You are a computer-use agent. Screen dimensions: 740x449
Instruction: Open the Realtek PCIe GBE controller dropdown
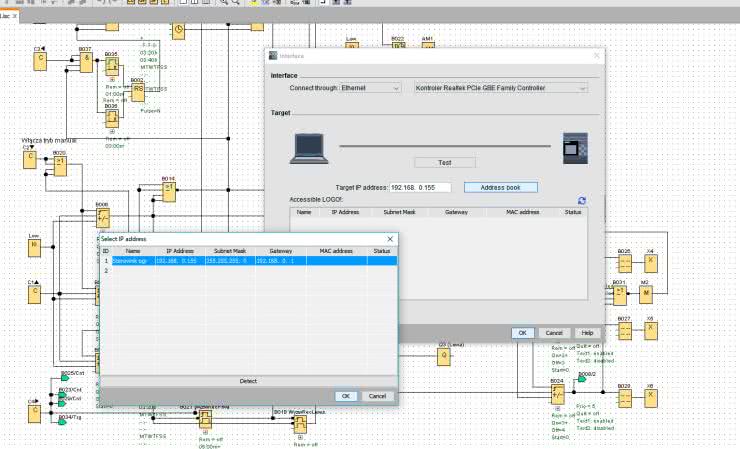pos(500,88)
